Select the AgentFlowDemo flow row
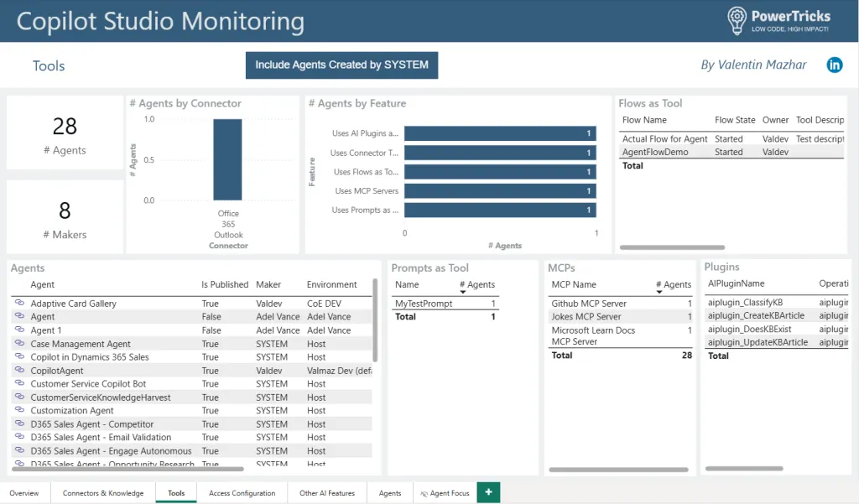Screen dimensions: 859x504 731,153
